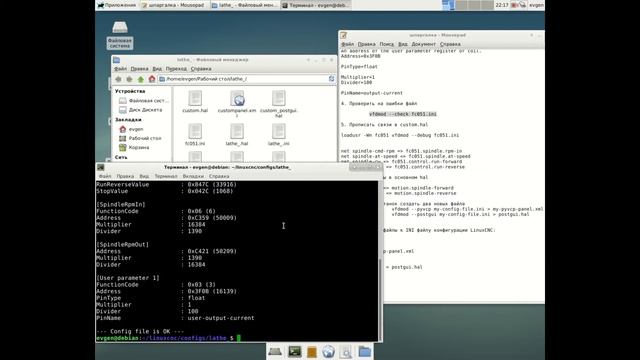640x360 pixels.
Task: Open Справка menu in terminal window
Action: point(219,176)
